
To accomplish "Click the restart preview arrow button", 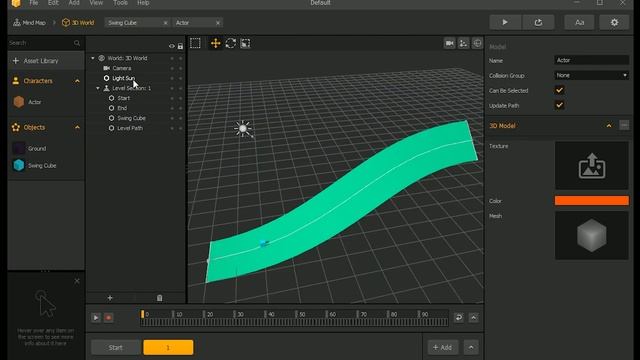I will pos(538,22).
